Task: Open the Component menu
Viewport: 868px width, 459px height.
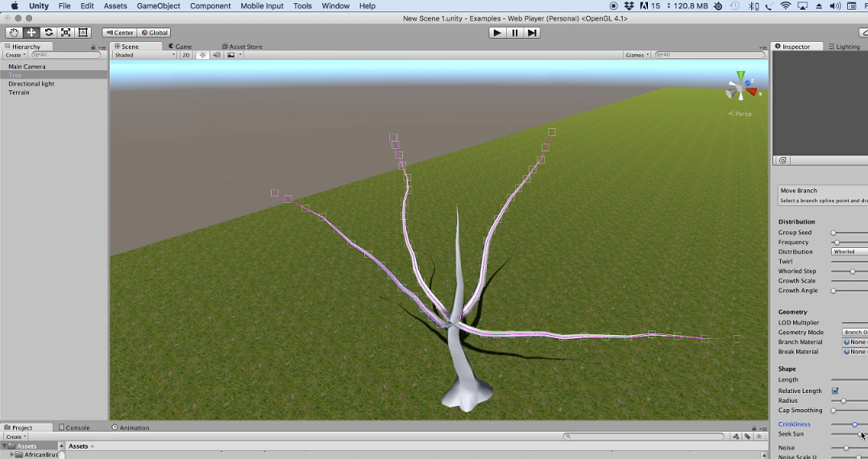Action: (210, 6)
